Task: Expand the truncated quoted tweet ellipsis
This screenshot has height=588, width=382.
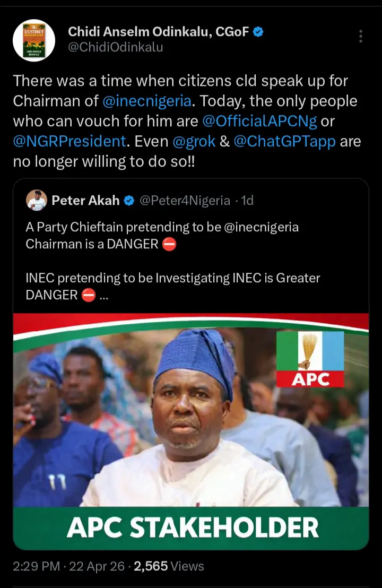Action: point(103,296)
